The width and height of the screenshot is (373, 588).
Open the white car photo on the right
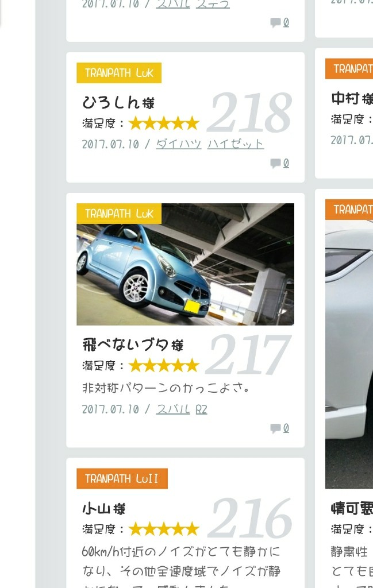(x=349, y=354)
